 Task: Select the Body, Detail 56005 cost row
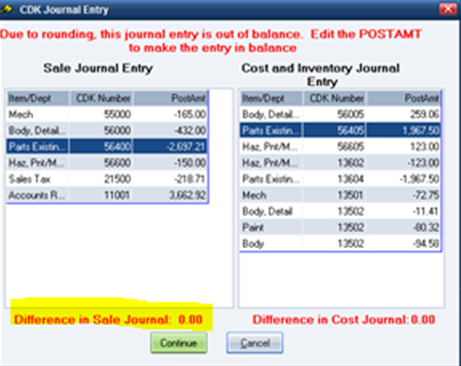[340, 114]
